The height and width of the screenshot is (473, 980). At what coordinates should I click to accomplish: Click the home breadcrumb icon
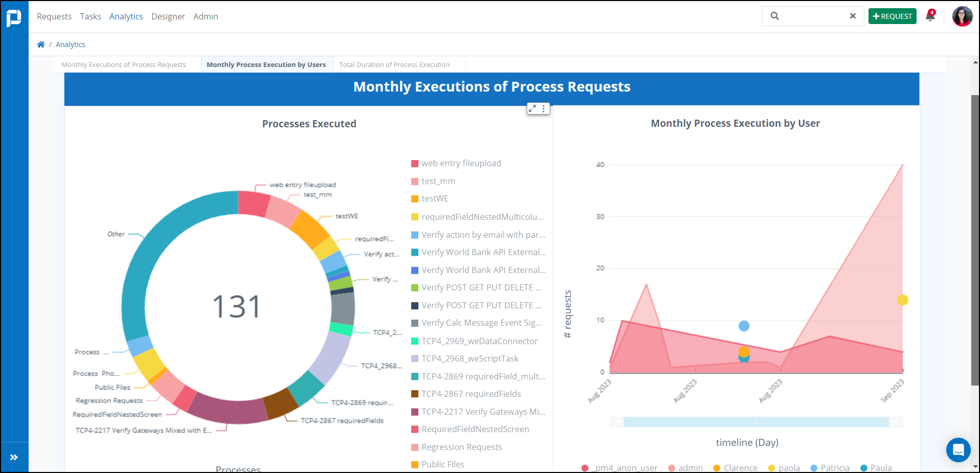click(x=40, y=44)
